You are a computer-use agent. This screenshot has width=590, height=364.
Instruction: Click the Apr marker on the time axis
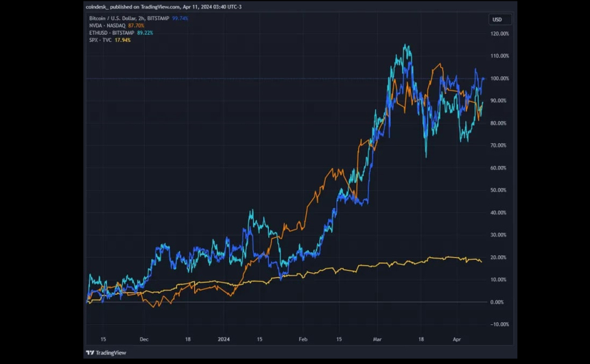click(457, 339)
